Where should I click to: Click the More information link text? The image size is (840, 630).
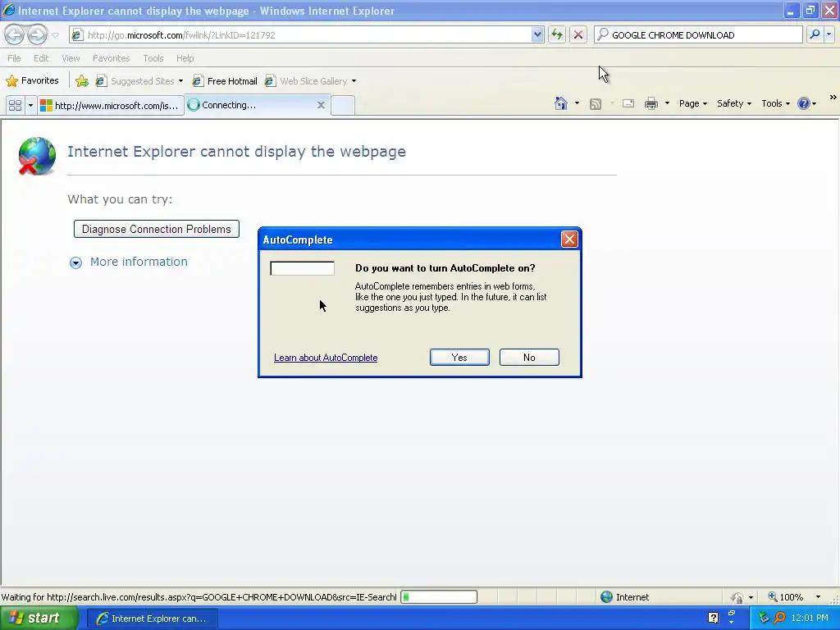click(139, 262)
